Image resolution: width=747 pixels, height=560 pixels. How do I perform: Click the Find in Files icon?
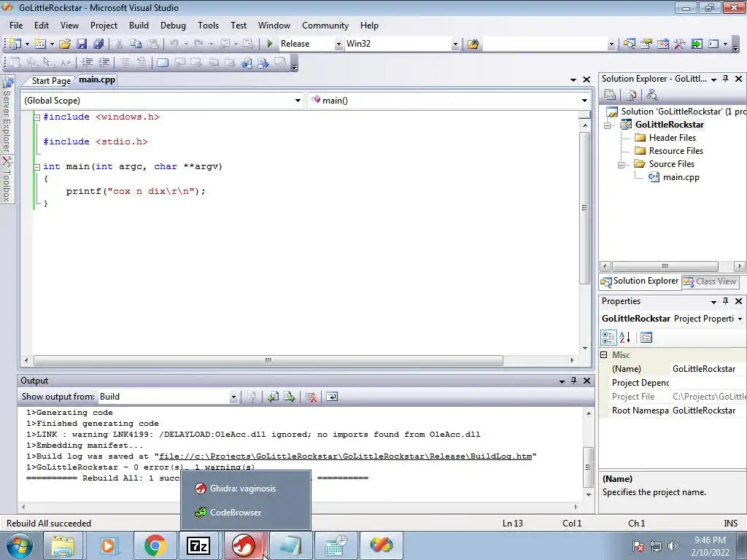point(473,44)
